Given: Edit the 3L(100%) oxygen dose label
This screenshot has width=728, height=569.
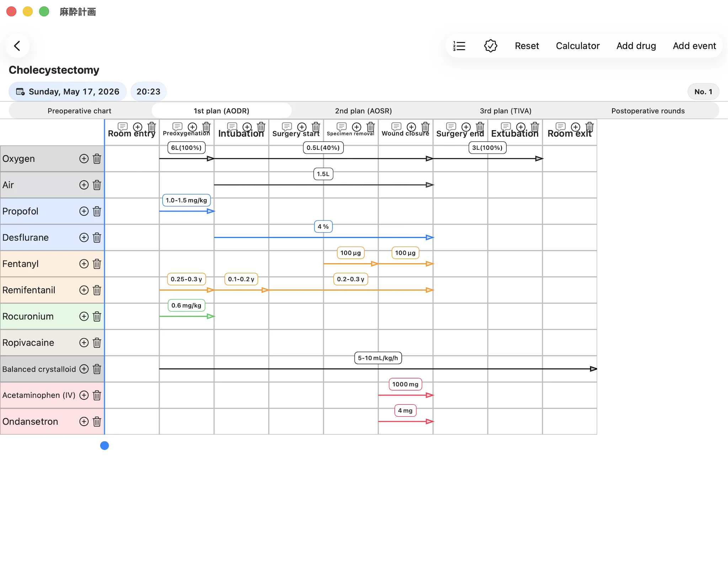Looking at the screenshot, I should [487, 148].
